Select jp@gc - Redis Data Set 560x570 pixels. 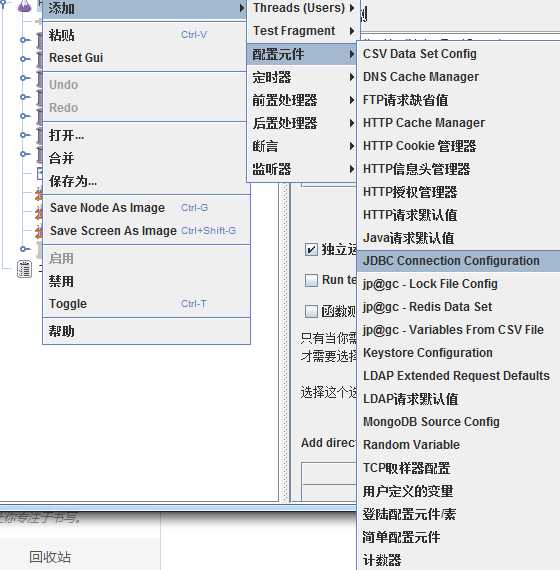[459, 307]
